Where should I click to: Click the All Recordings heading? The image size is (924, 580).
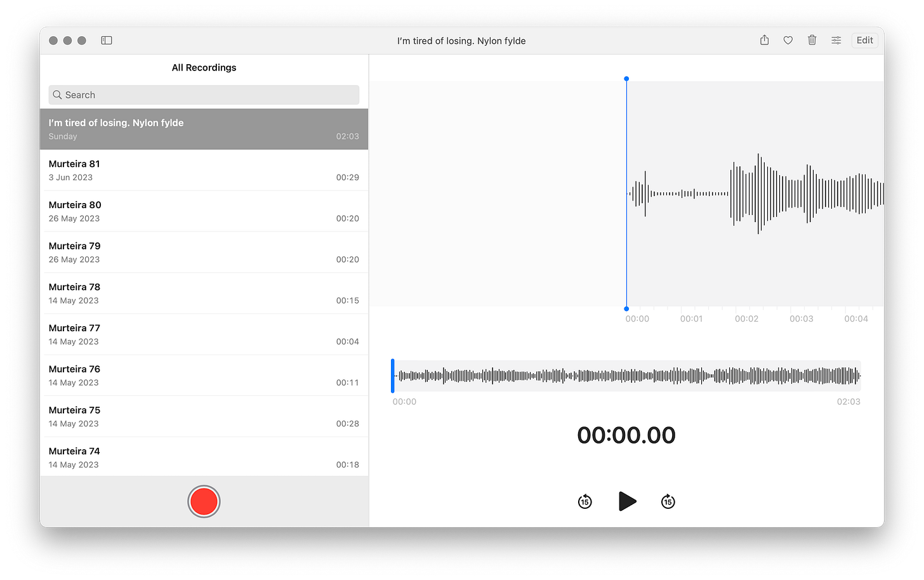coord(204,67)
